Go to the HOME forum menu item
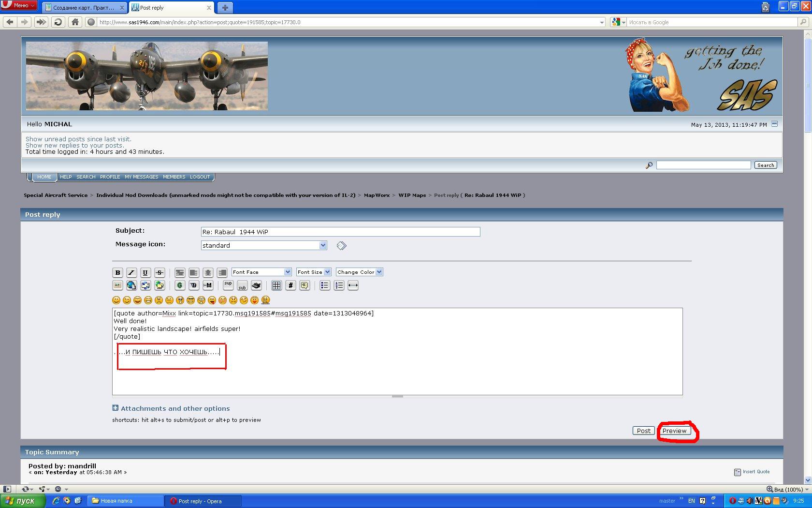The image size is (812, 508). coord(44,177)
